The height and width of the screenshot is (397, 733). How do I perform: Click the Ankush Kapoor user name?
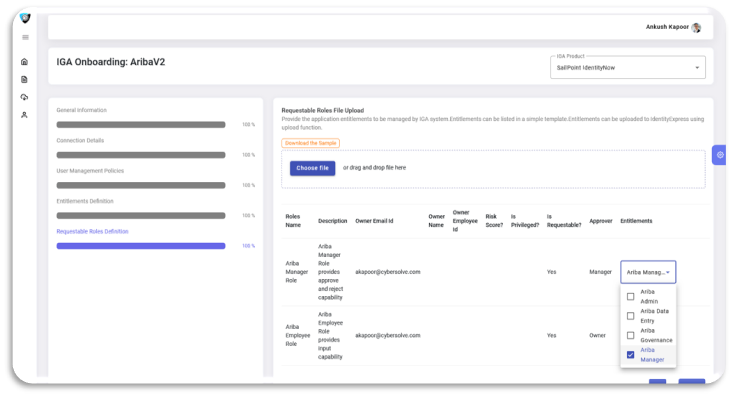tap(667, 27)
